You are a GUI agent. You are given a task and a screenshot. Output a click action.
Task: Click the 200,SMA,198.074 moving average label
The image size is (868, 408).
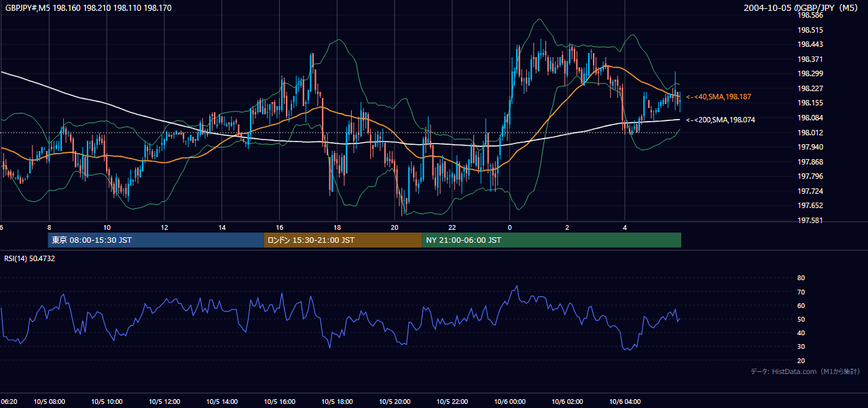pyautogui.click(x=721, y=120)
